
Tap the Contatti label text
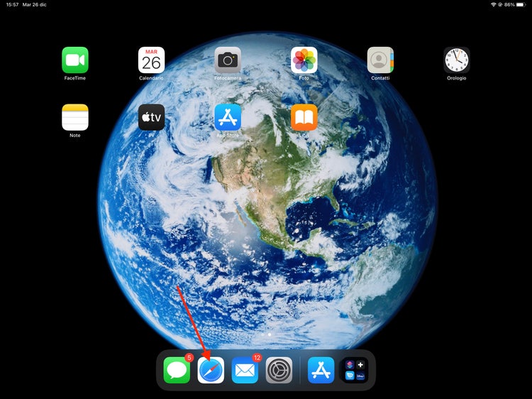[x=380, y=78]
